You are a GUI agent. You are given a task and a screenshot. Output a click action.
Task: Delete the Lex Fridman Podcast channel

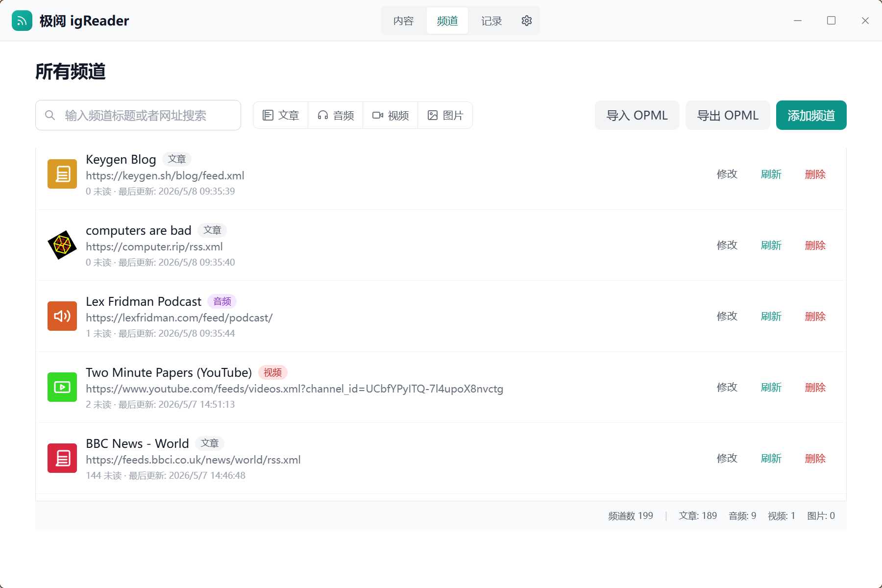[815, 316]
